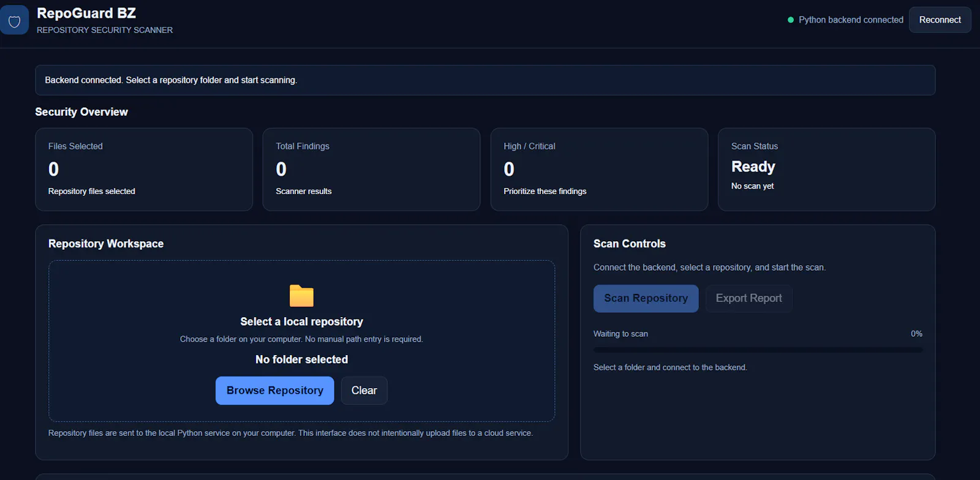
Task: Click the 0% progress percentage label
Action: [916, 334]
